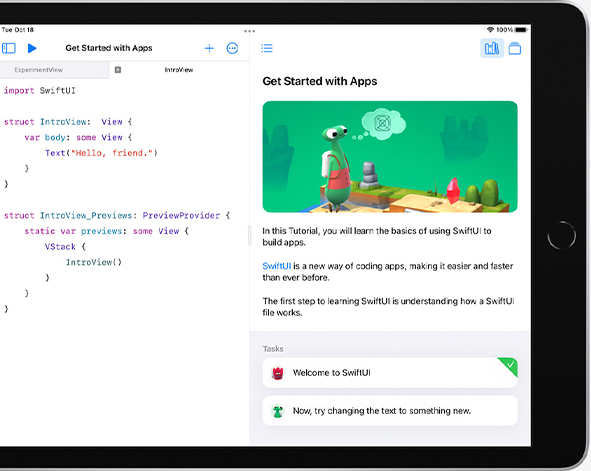Run the app with the play button
The width and height of the screenshot is (591, 471).
point(32,48)
